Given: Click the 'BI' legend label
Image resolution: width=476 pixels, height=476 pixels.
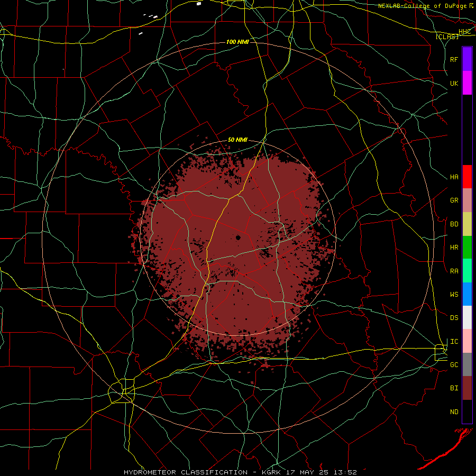Looking at the screenshot, I should pos(454,388).
